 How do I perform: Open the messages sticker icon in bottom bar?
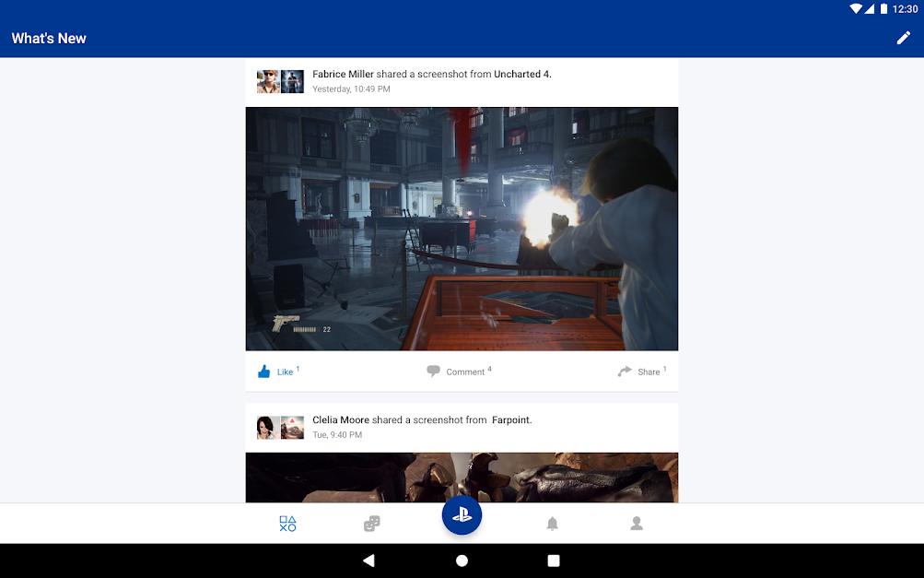371,523
